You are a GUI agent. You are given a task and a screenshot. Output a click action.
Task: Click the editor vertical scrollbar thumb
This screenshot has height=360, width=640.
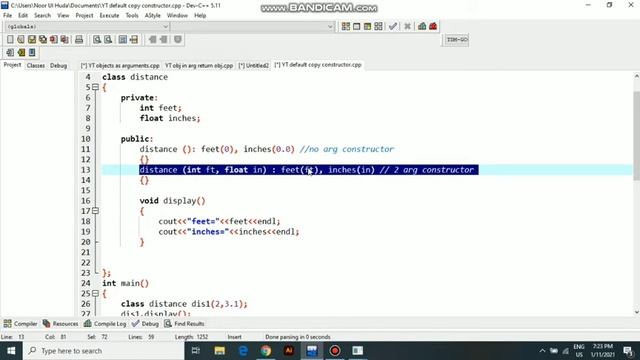point(636,136)
